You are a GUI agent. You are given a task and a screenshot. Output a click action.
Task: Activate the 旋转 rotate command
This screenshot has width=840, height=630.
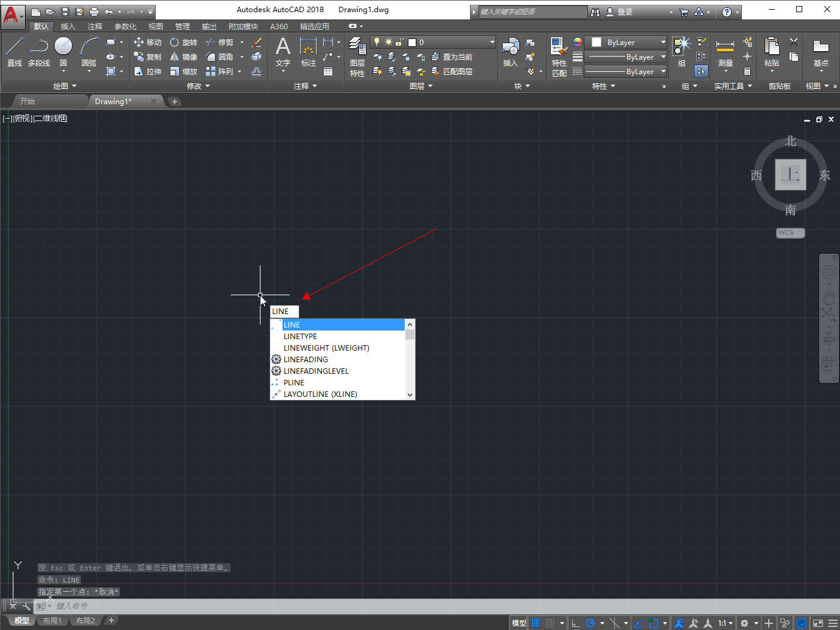pos(183,42)
